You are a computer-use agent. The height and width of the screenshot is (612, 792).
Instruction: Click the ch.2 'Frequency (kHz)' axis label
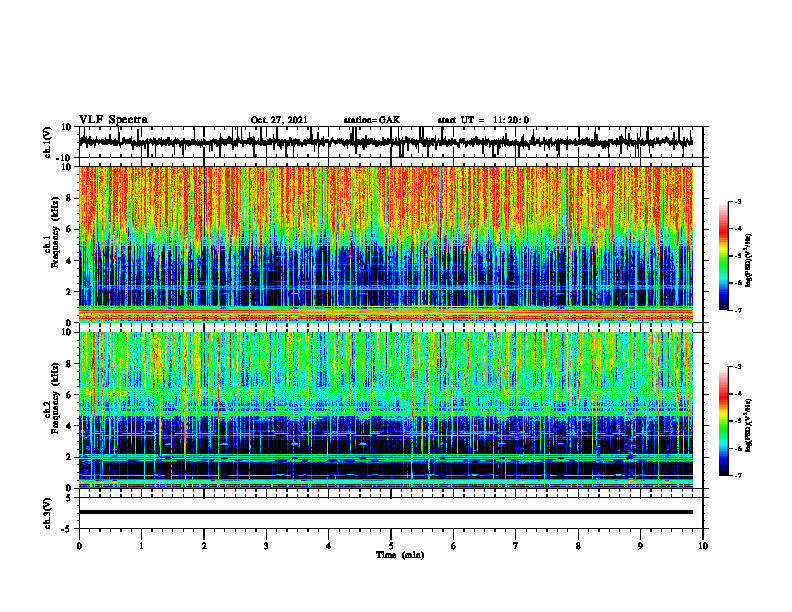(x=55, y=398)
